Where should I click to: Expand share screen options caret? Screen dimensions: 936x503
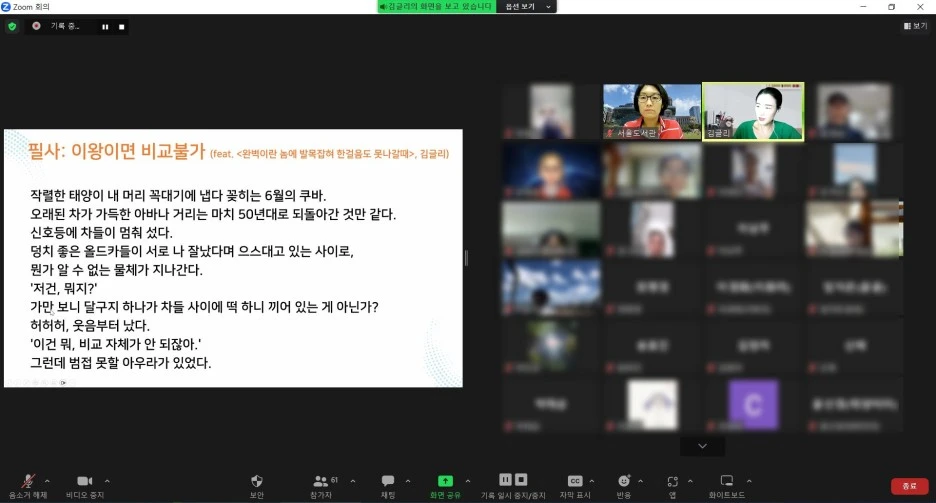coord(467,481)
